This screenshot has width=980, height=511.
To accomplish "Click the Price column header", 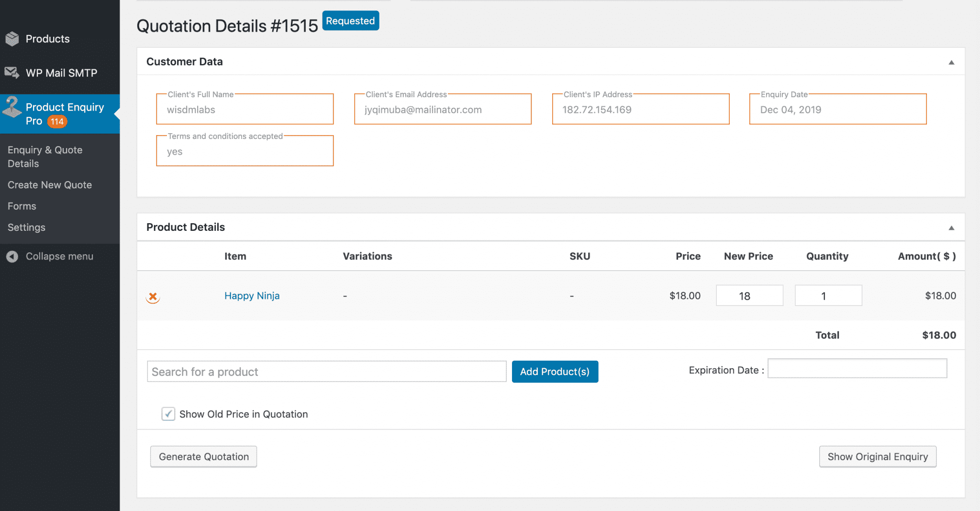I will pyautogui.click(x=688, y=256).
